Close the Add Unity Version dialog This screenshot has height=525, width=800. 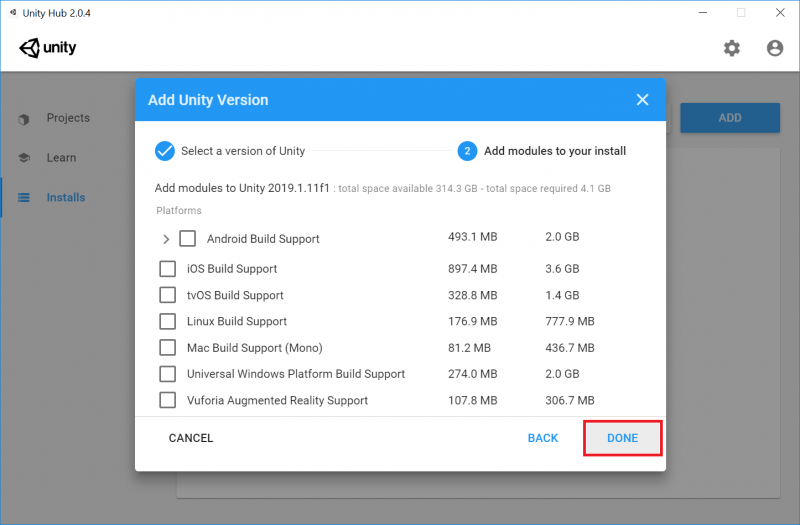[x=642, y=99]
